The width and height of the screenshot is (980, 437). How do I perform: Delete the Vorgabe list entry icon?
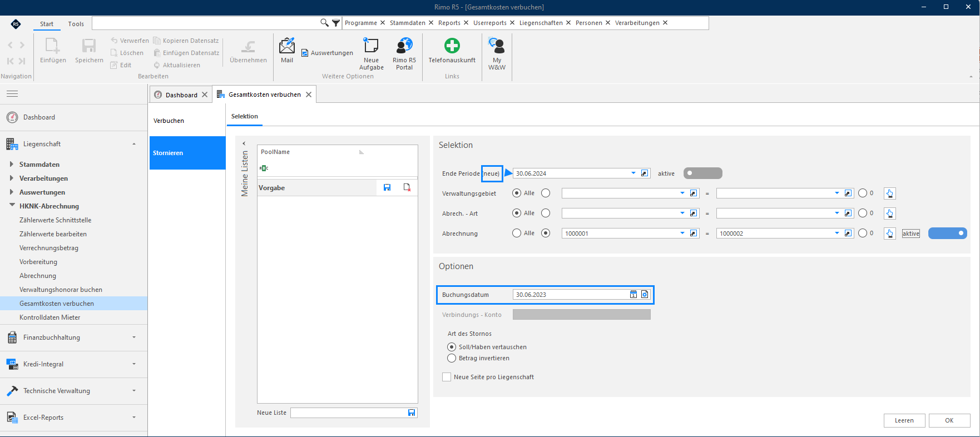click(407, 188)
